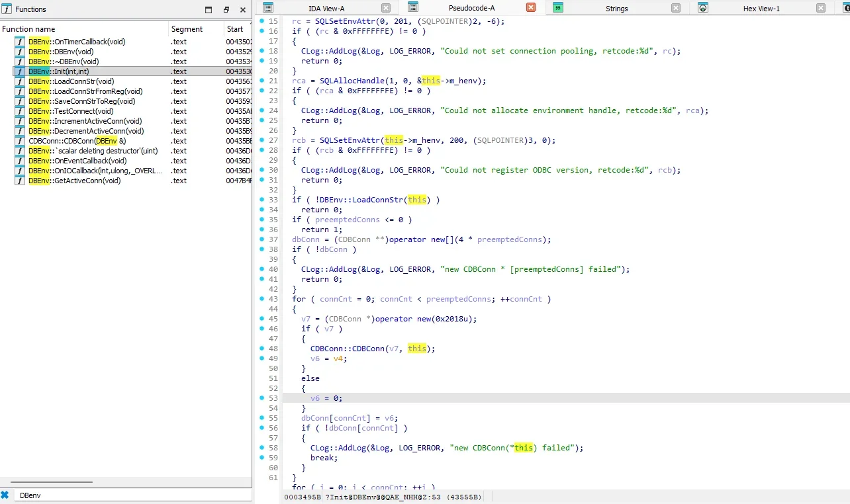Image resolution: width=850 pixels, height=504 pixels.
Task: Select DBEnv::OnIOCallback row in function list
Action: tap(126, 171)
